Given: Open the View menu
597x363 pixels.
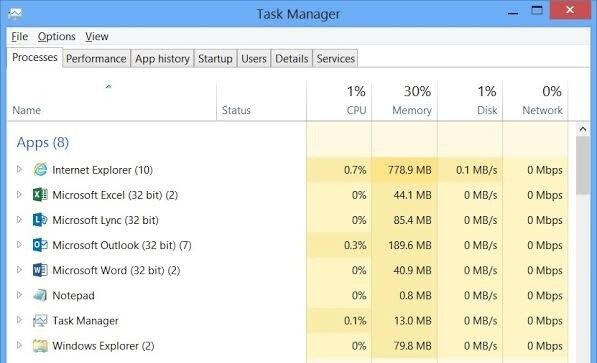Looking at the screenshot, I should coord(97,37).
